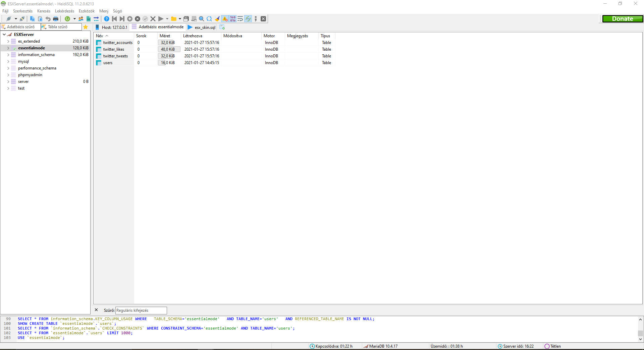The width and height of the screenshot is (644, 350).
Task: Toggle word wrap for query results
Action: click(240, 19)
